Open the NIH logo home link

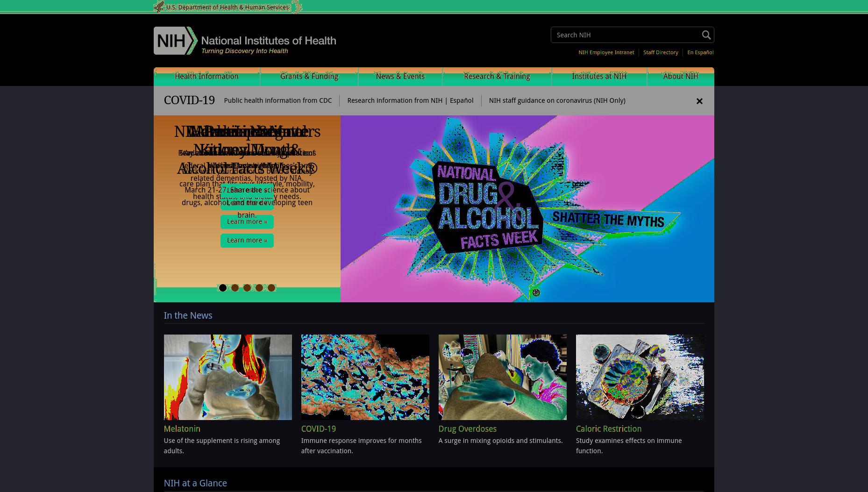tap(245, 41)
